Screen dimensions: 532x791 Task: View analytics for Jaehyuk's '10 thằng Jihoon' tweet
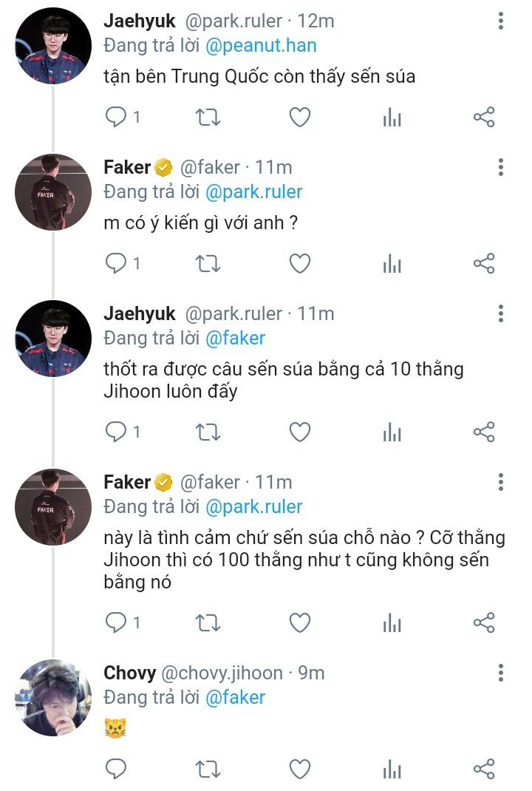(392, 432)
